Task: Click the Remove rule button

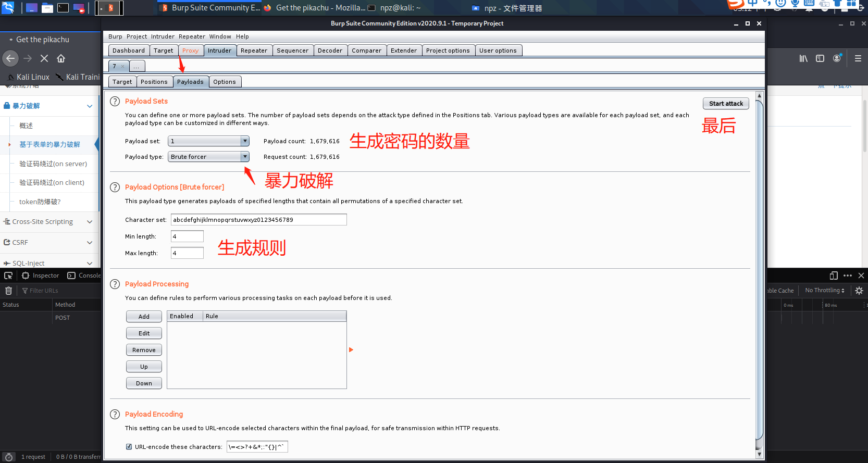Action: (x=144, y=350)
